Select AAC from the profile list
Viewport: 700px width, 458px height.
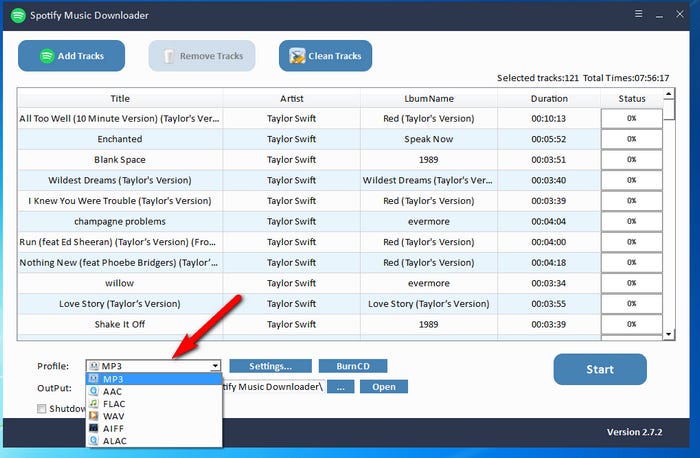point(154,391)
